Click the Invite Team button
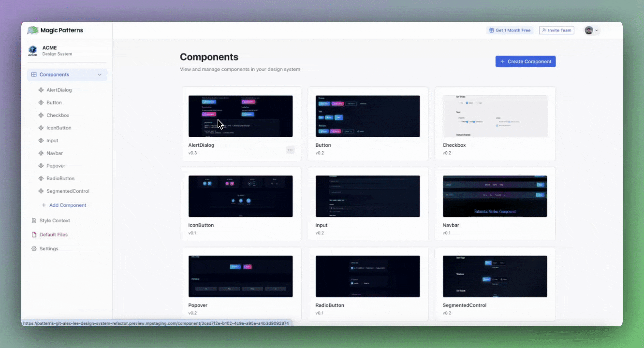The height and width of the screenshot is (348, 644). click(x=556, y=30)
